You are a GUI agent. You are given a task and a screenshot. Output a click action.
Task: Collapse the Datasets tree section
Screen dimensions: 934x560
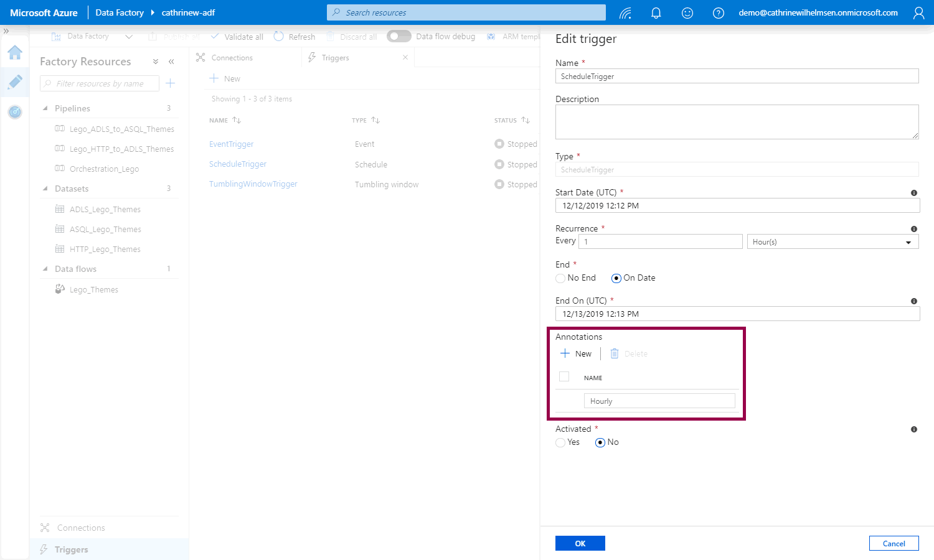pyautogui.click(x=45, y=189)
